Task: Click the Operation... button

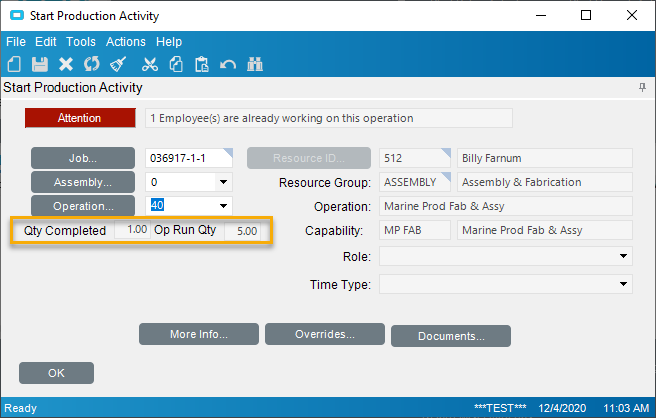Action: pyautogui.click(x=83, y=206)
